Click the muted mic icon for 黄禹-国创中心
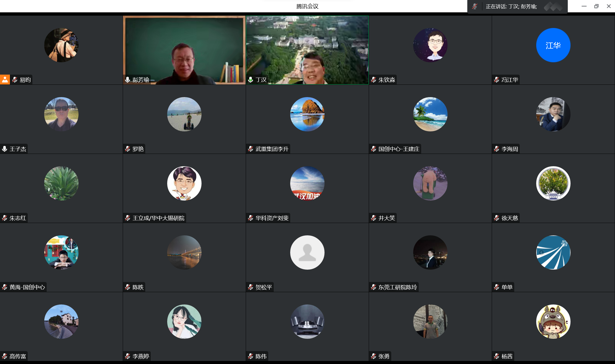Screen dimensions: 615x364 pyautogui.click(x=4, y=287)
